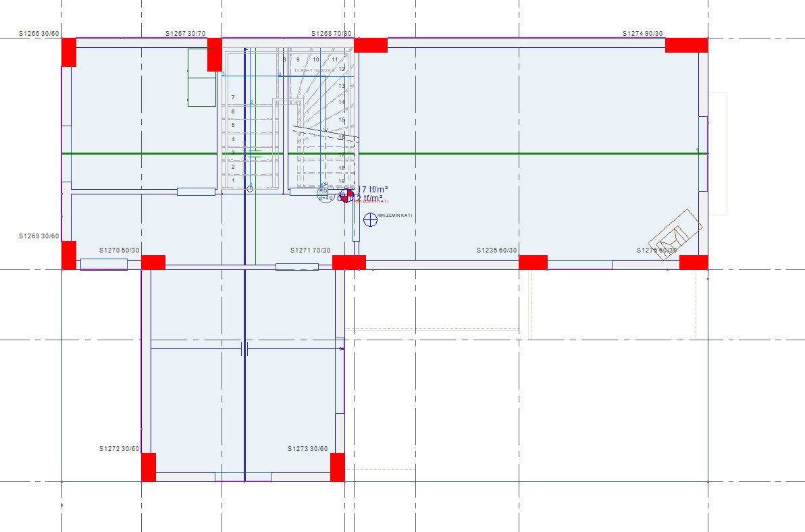Click the S1272 30/60 bottom-left column
805x532 pixels.
tap(149, 467)
